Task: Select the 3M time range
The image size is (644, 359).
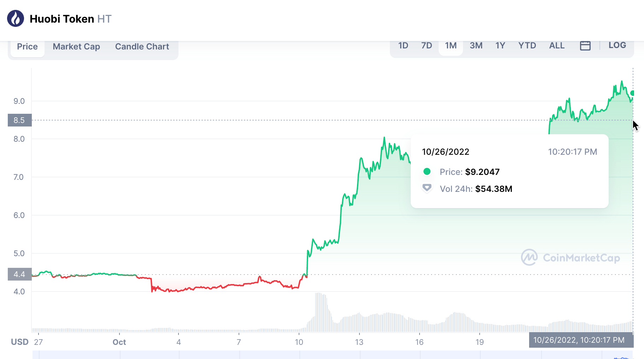Action: tap(476, 46)
